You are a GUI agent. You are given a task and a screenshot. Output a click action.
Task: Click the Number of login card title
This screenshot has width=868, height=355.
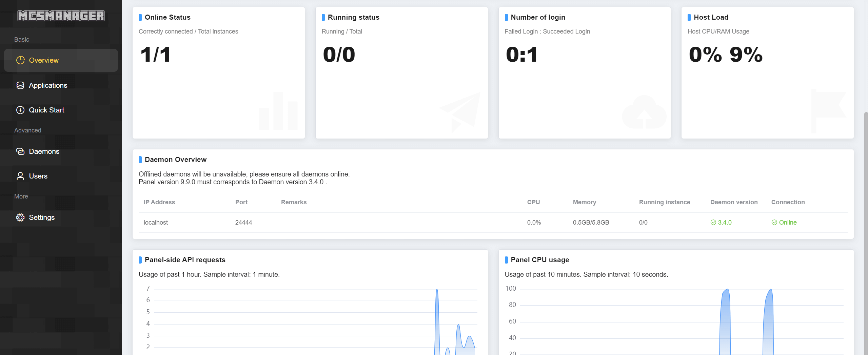click(538, 17)
